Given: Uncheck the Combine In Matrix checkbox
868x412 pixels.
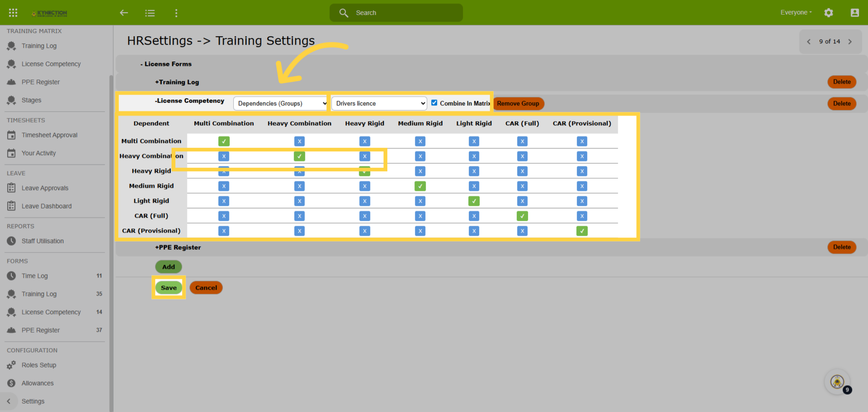Looking at the screenshot, I should pyautogui.click(x=434, y=103).
